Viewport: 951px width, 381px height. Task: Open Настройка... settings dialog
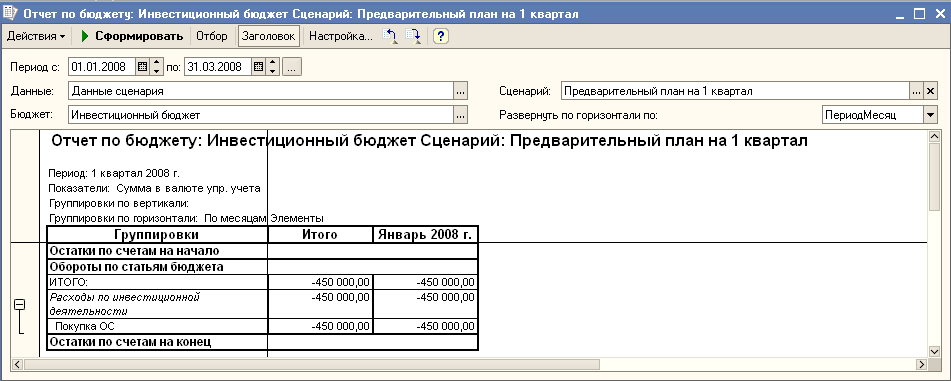coord(341,36)
